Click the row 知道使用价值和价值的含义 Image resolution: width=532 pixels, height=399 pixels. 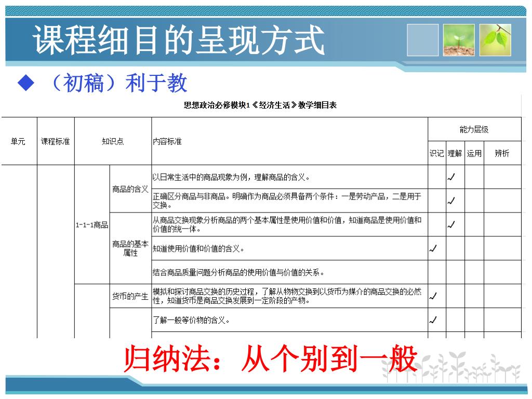pyautogui.click(x=289, y=248)
